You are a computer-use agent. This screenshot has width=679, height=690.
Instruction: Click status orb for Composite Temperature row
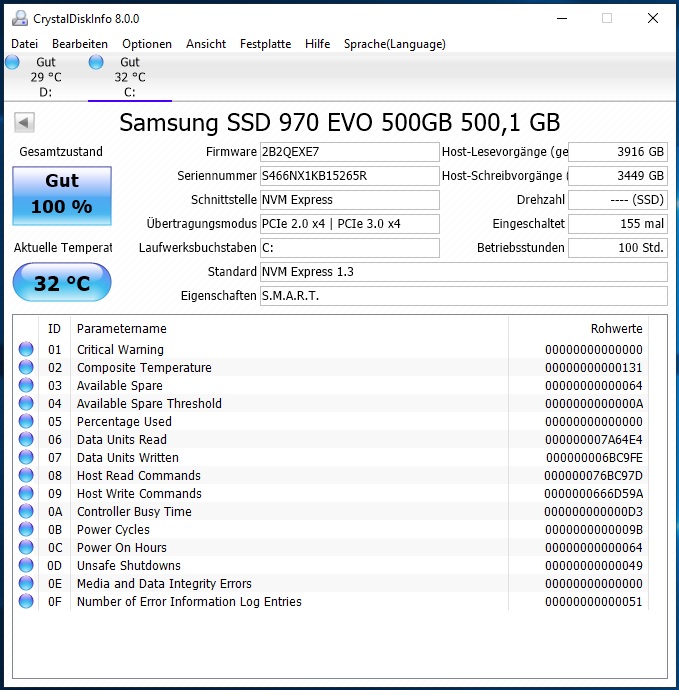26,367
